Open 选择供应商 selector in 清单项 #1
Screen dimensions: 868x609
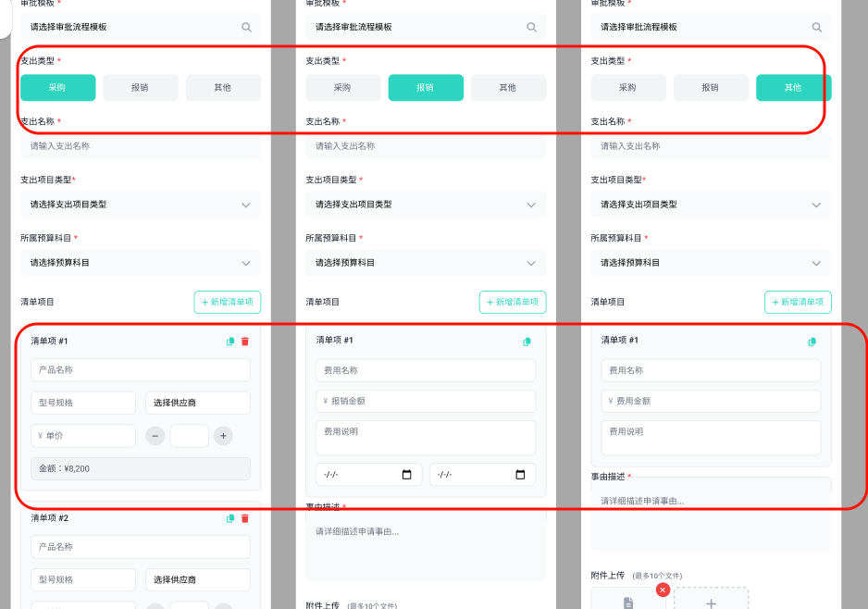[x=197, y=403]
